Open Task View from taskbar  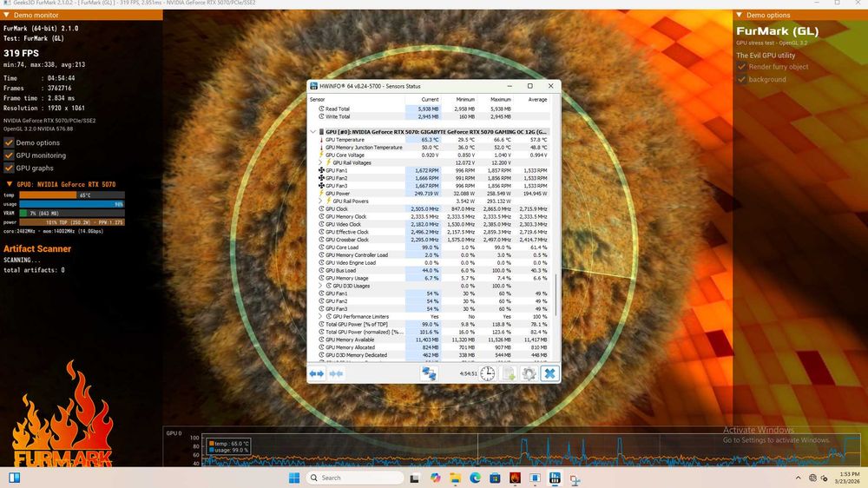[414, 478]
